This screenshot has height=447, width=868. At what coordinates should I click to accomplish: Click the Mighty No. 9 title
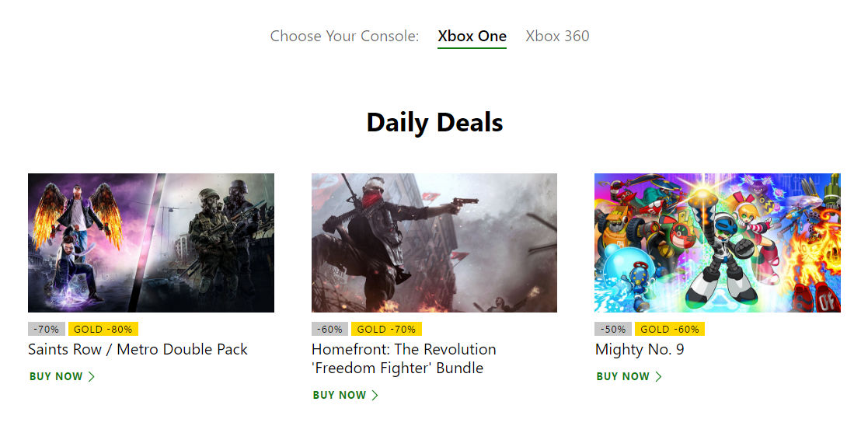click(x=640, y=350)
